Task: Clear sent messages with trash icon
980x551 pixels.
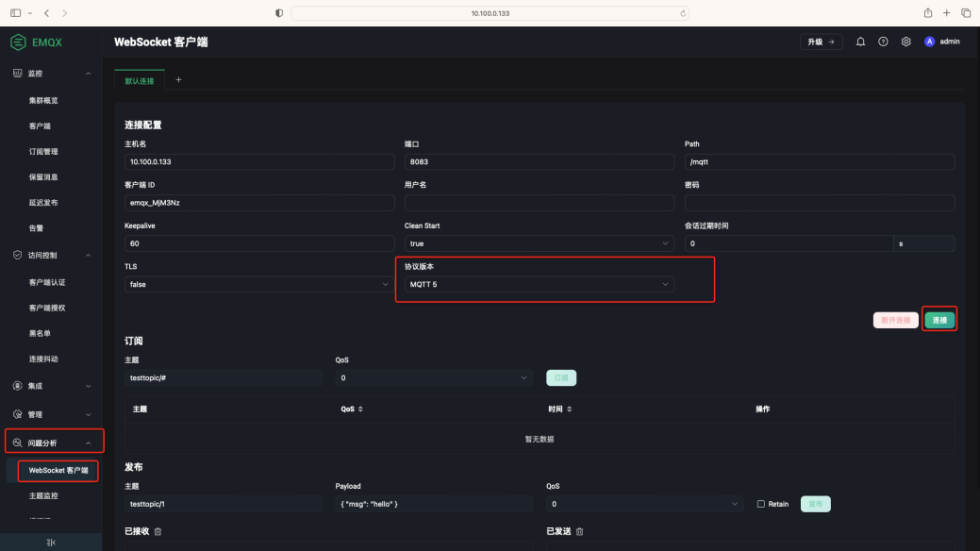Action: pyautogui.click(x=579, y=531)
